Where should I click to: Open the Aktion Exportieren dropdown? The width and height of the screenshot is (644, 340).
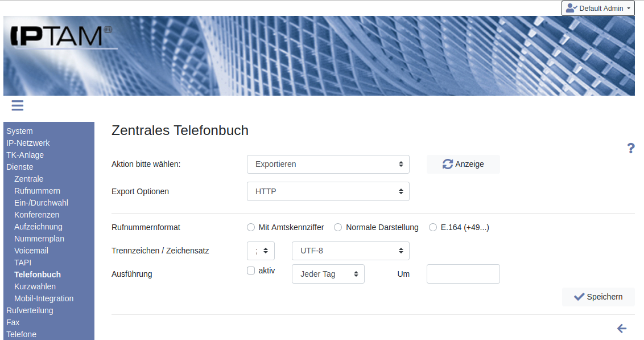tap(328, 164)
